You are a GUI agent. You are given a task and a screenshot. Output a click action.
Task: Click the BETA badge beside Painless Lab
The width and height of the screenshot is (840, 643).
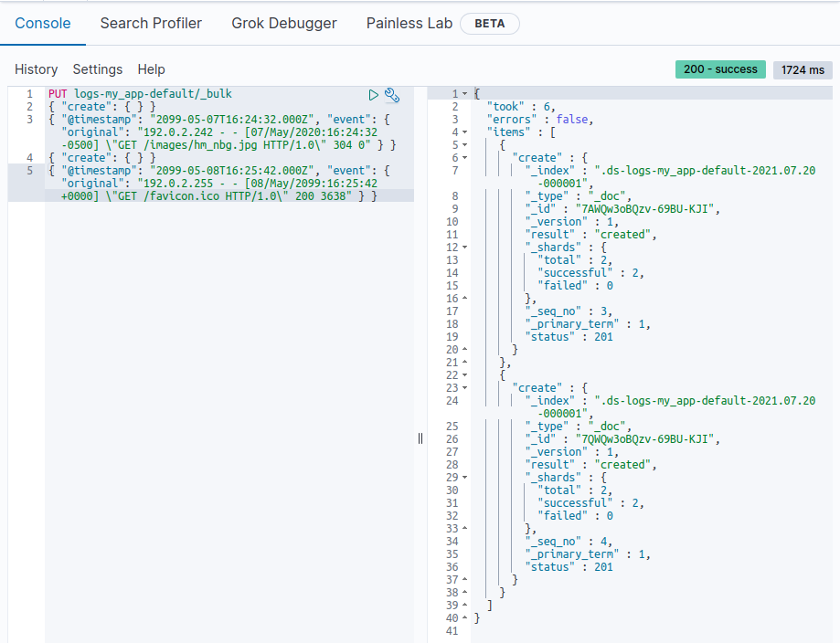489,24
